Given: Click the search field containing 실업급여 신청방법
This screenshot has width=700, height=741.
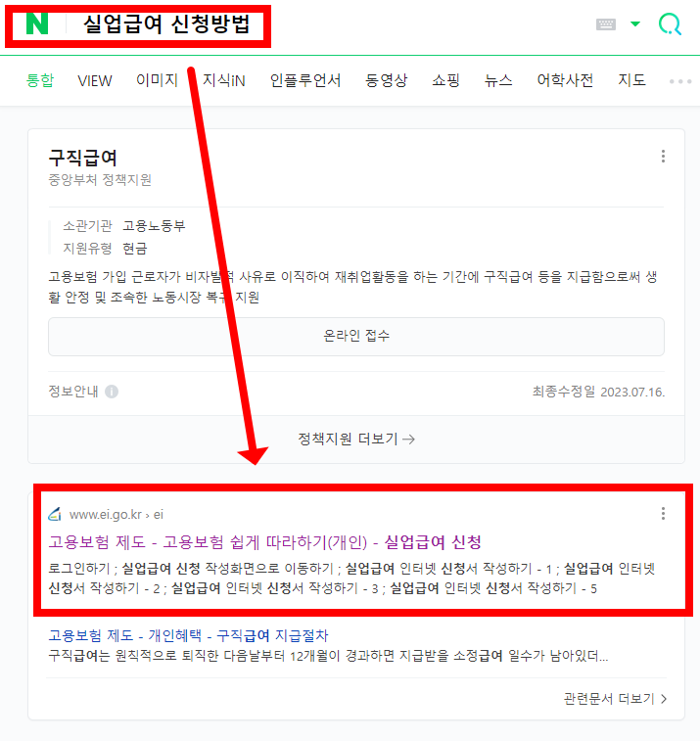Looking at the screenshot, I should 166,24.
